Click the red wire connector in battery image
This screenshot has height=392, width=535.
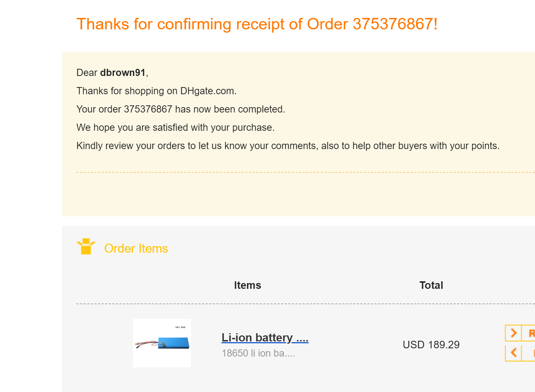(x=143, y=344)
